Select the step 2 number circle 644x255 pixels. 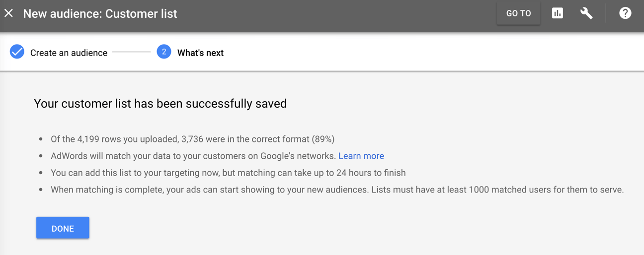[x=164, y=52]
